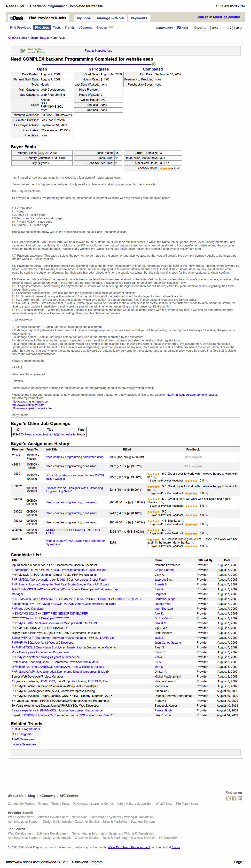Click the oDesk Verified Payment Method icon
251x868 pixels.
point(22,51)
